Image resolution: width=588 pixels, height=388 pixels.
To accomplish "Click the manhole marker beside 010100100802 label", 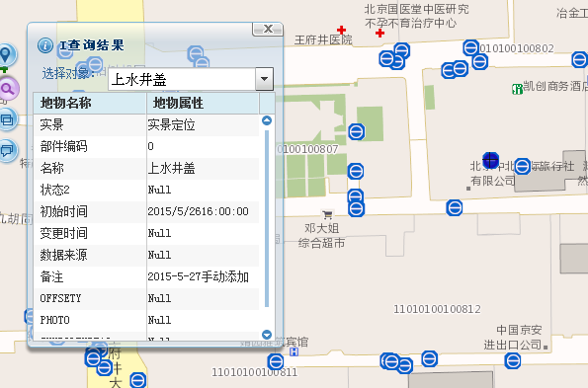I will (471, 47).
